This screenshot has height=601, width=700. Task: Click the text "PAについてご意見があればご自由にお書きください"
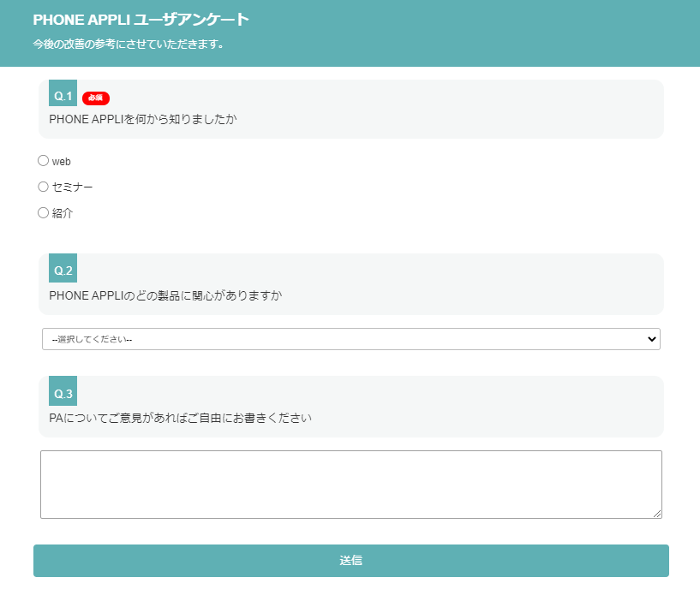[x=181, y=418]
